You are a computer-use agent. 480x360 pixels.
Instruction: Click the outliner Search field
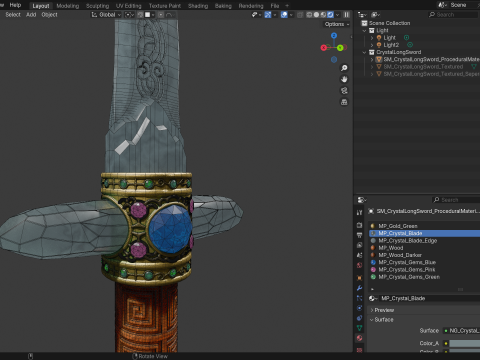[x=453, y=15]
